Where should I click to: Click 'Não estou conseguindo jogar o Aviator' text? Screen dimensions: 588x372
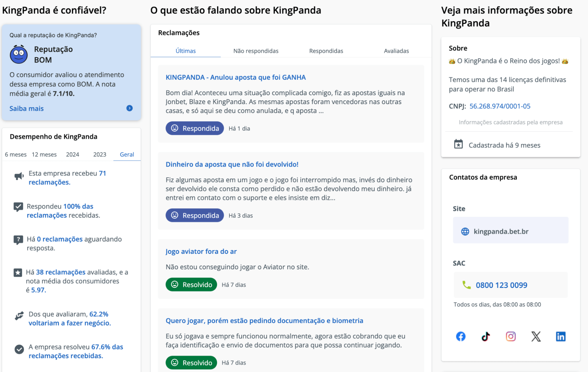(x=237, y=267)
